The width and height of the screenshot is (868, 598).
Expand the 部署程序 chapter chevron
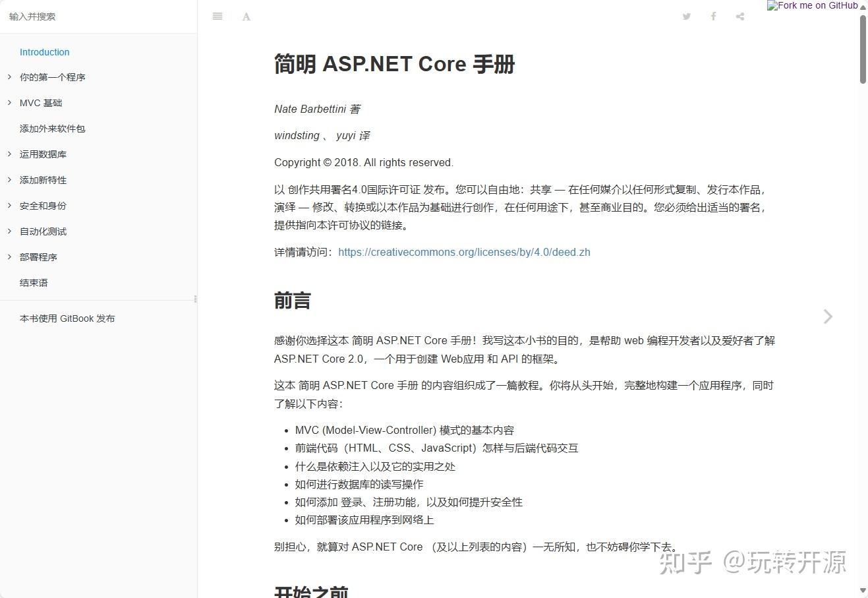point(9,257)
